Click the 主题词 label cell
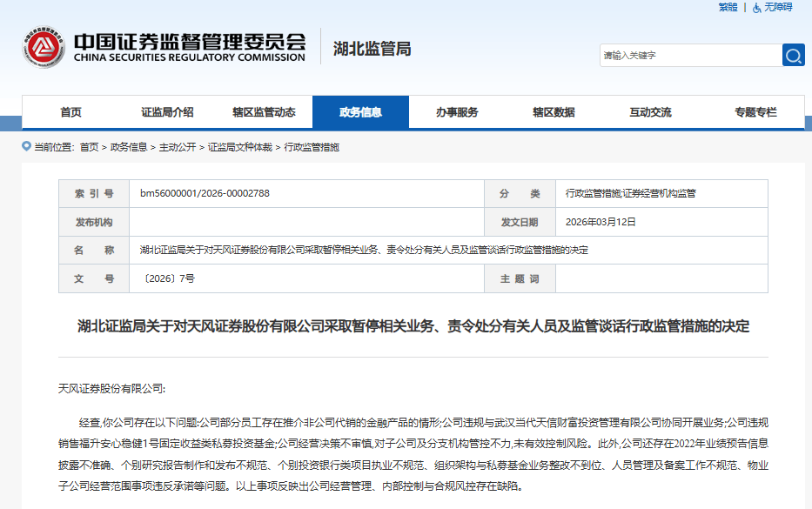Screen dimensions: 812x509 click(520, 278)
